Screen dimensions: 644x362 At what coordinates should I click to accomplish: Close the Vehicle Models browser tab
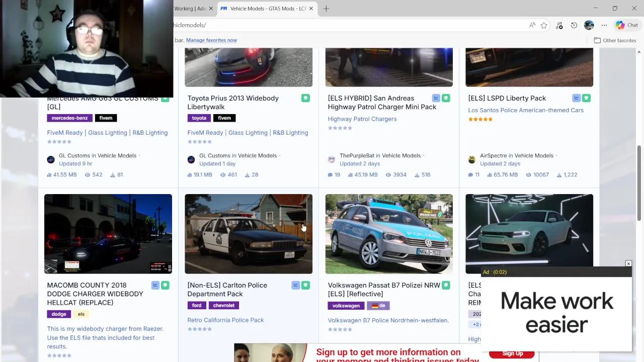coord(311,9)
